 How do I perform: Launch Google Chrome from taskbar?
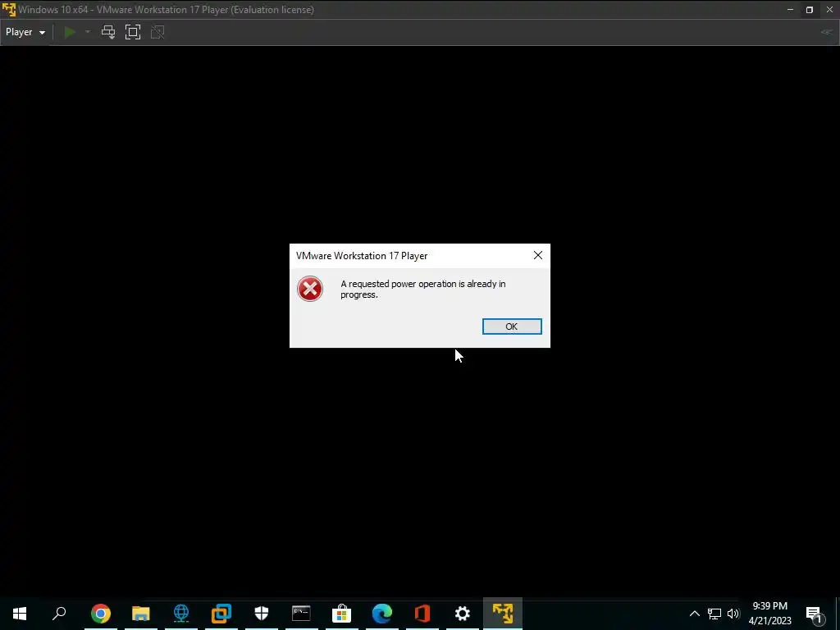(x=101, y=614)
